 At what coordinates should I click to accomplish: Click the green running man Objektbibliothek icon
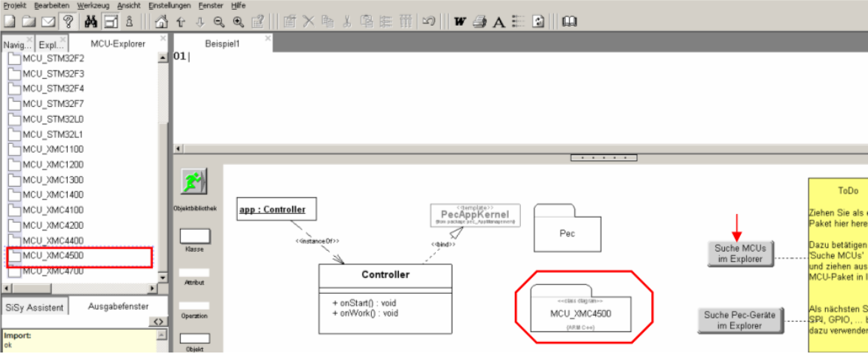(193, 182)
